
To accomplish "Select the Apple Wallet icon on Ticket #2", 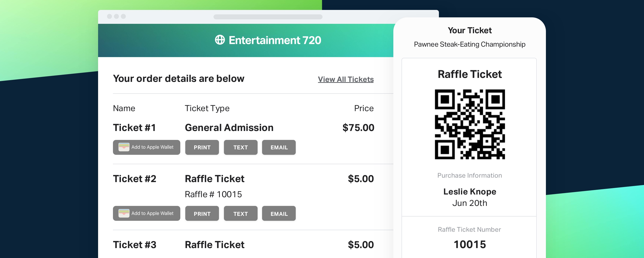I will click(x=124, y=213).
